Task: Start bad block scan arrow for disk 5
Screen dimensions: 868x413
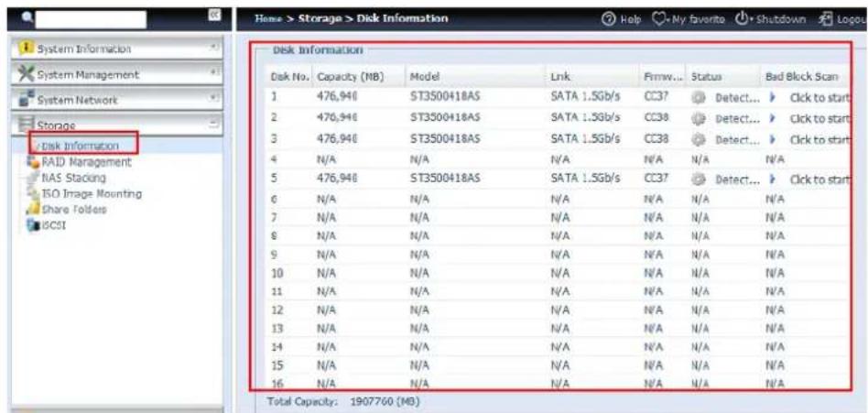Action: tap(772, 179)
